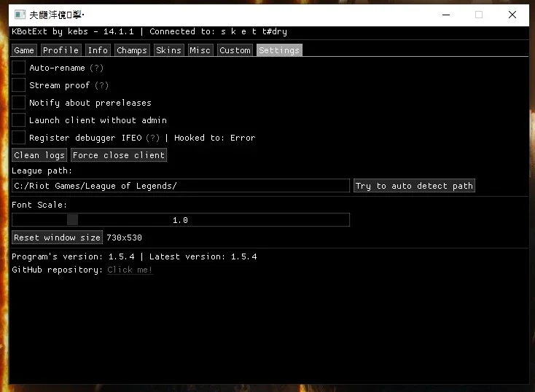Click Force close client button
535x392 pixels.
pos(119,155)
